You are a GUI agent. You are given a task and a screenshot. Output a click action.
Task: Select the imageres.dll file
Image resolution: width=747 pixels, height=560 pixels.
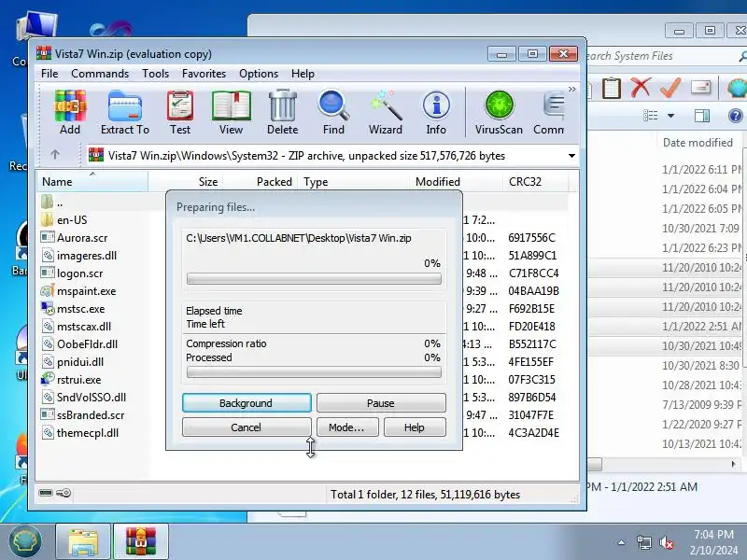coord(78,256)
